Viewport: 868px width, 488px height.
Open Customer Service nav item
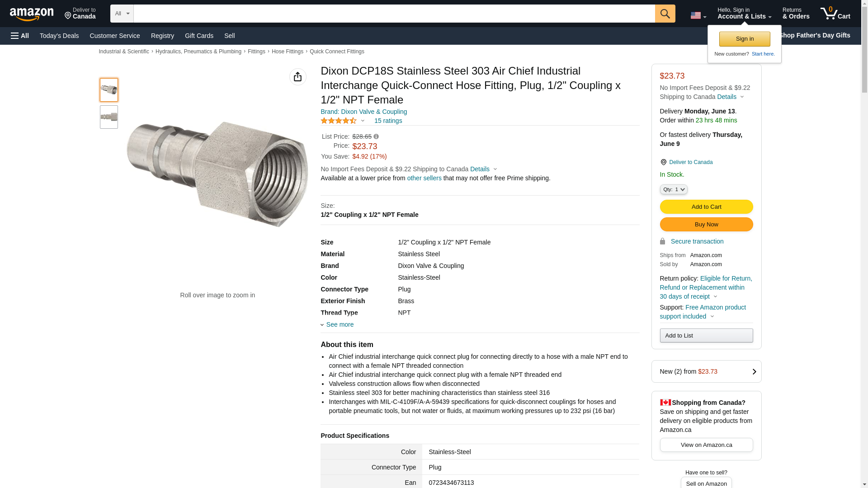pos(115,36)
